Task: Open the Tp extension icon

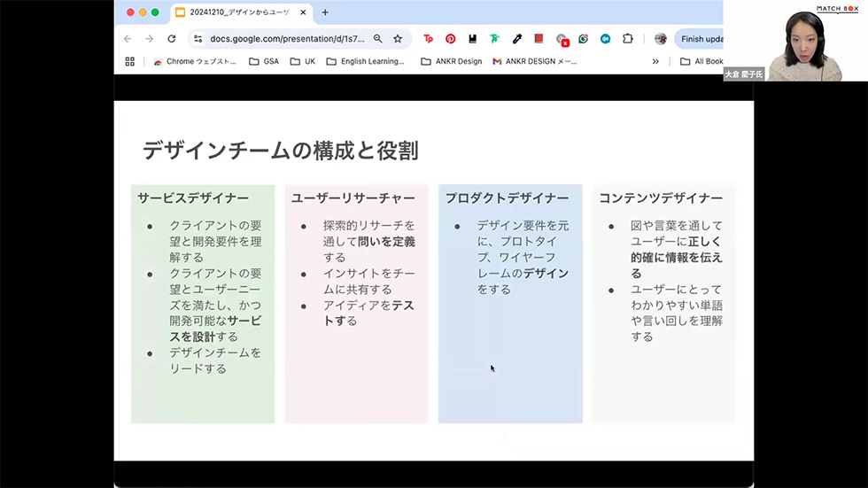Action: pyautogui.click(x=428, y=39)
